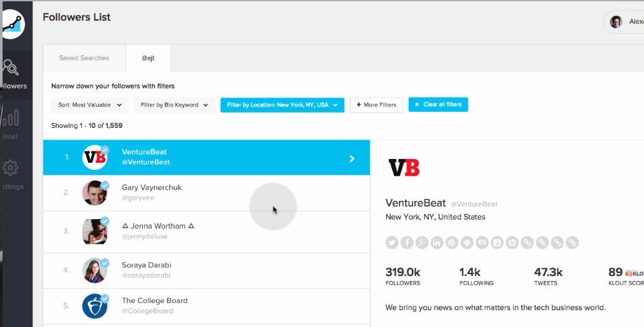Viewport: 644px width, 327px height.
Task: Click VentureBeat's Facebook profile icon
Action: [407, 242]
